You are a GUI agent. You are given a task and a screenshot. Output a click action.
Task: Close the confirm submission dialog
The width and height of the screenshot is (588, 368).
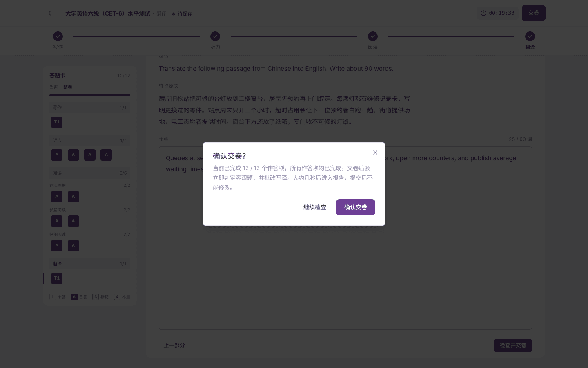click(375, 153)
